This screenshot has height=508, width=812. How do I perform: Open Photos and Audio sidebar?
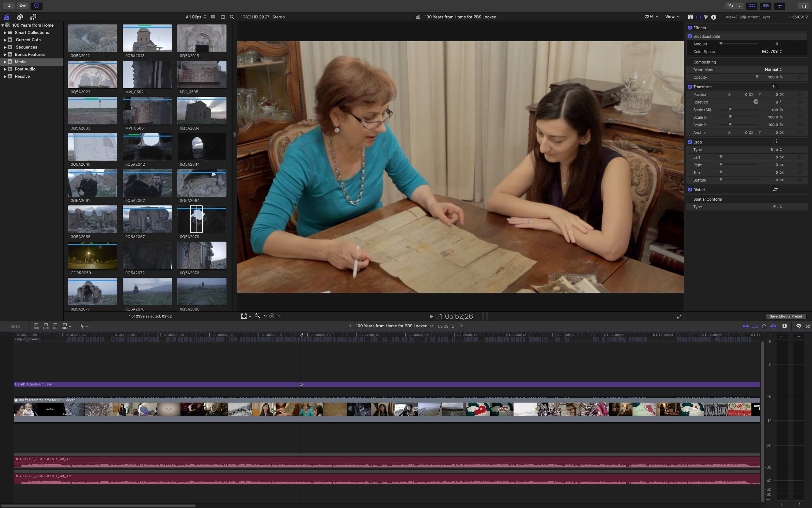[x=20, y=17]
